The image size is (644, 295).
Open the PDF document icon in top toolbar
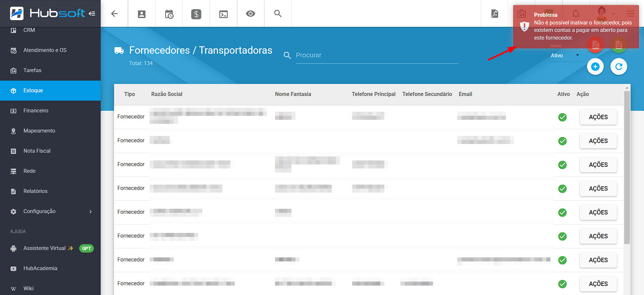495,13
